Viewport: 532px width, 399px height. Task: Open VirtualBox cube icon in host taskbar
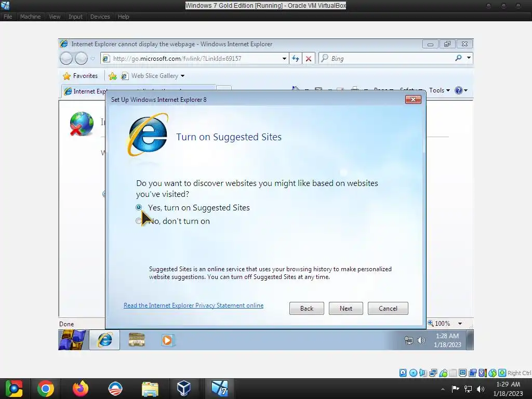[x=184, y=389]
